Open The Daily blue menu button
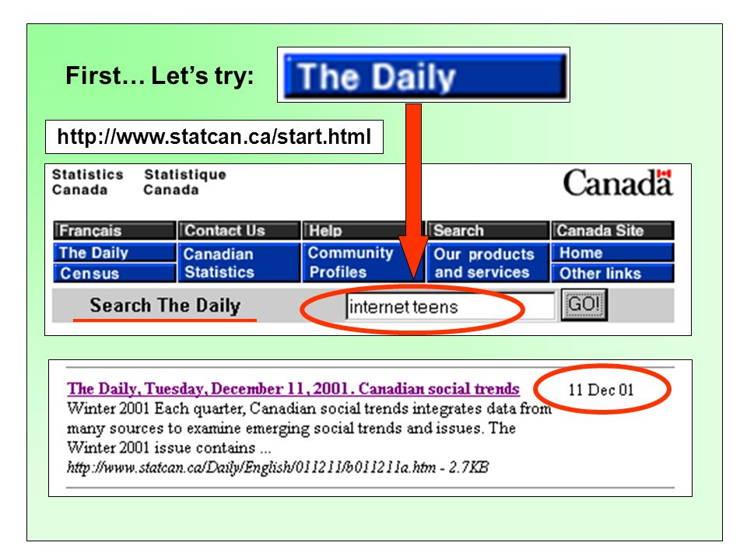The width and height of the screenshot is (747, 560). click(x=114, y=252)
